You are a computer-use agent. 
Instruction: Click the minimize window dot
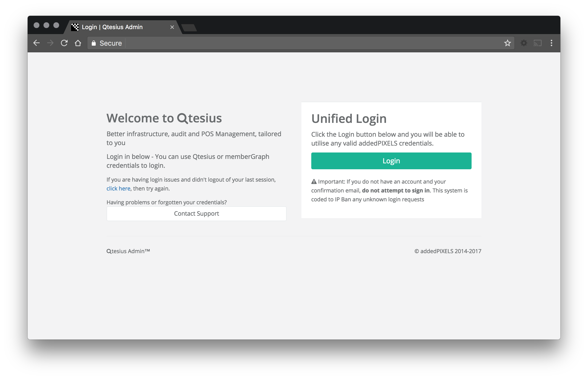click(x=46, y=25)
